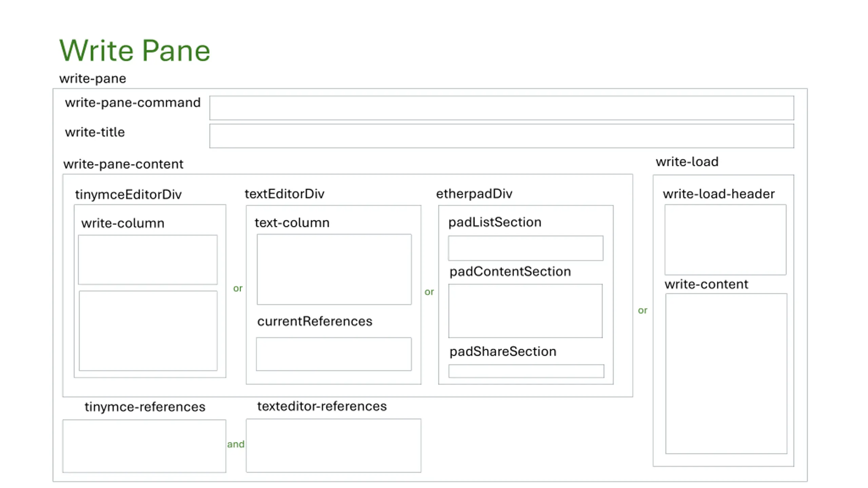Click the empty box under tinymce-references
Image resolution: width=868 pixels, height=488 pixels.
(x=144, y=446)
